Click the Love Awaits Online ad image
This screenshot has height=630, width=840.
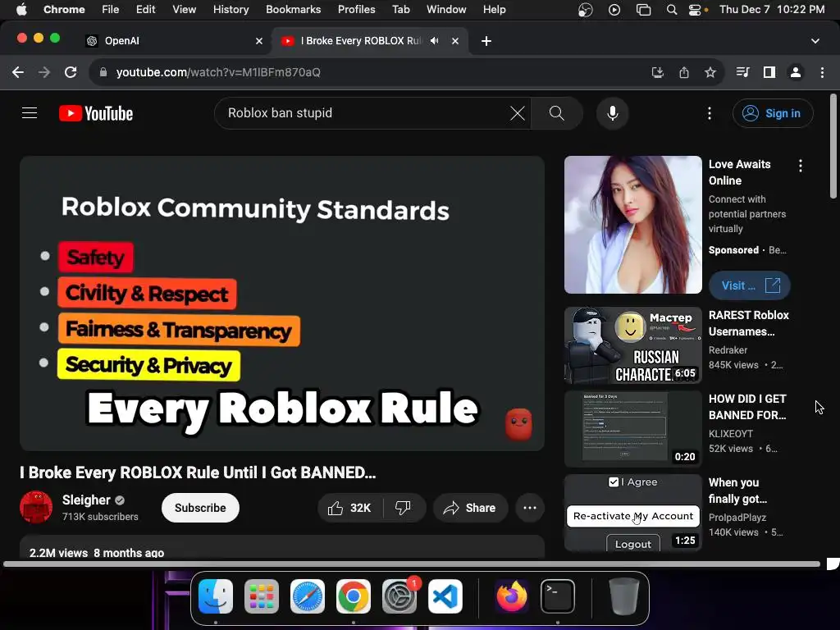(632, 225)
